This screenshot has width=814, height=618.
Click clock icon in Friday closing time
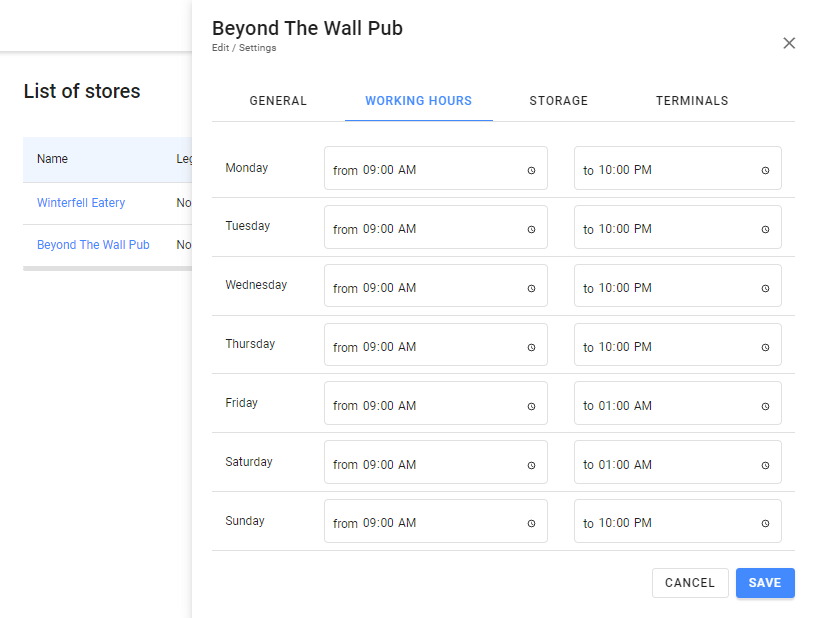tap(765, 406)
